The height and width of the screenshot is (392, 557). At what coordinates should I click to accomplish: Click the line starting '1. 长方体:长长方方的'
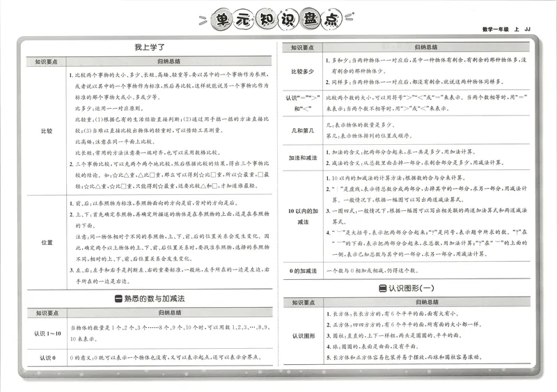[393, 314]
